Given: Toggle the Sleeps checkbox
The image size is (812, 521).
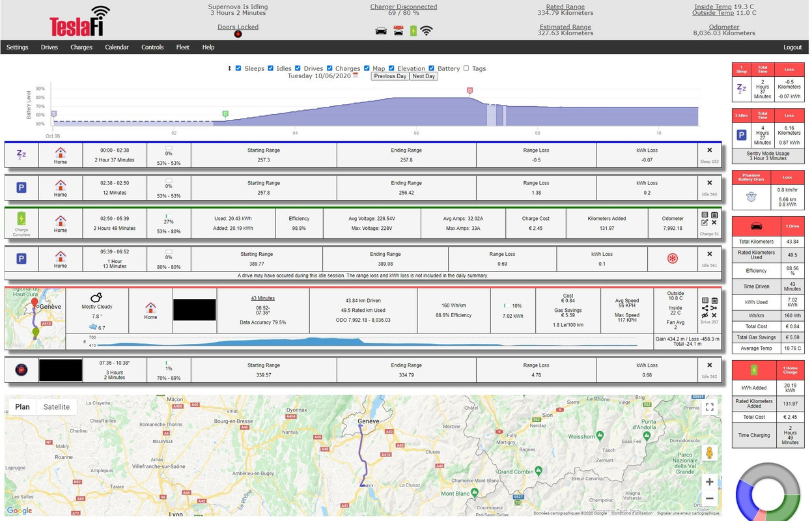Looking at the screenshot, I should pos(238,68).
